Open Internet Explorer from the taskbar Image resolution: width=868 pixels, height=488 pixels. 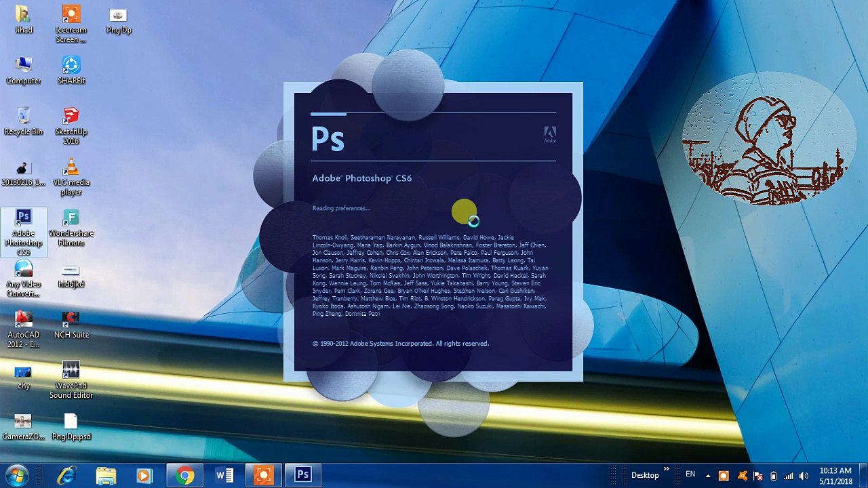coord(66,475)
